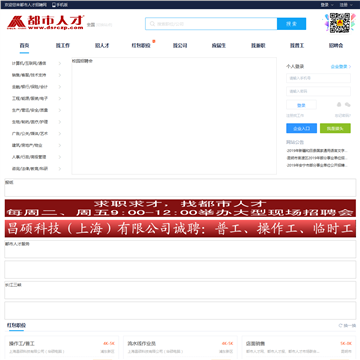360x360 pixels.
Task: Expand the 建筑/房地产/物业 category chevron
Action: [x=60, y=145]
